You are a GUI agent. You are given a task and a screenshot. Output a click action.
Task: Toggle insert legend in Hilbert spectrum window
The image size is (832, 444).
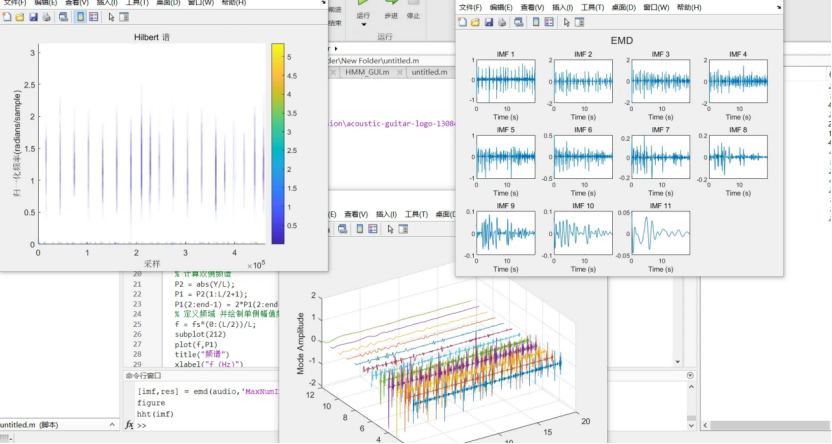(93, 17)
